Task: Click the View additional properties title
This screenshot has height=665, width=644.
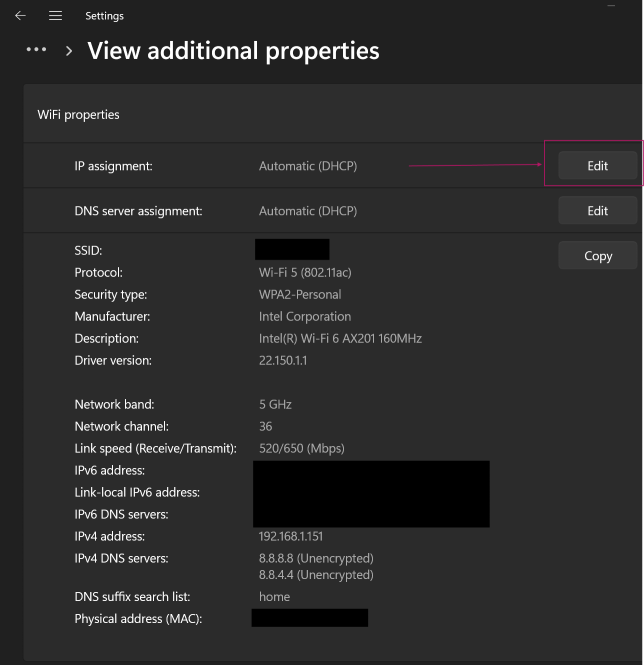Action: [x=233, y=51]
